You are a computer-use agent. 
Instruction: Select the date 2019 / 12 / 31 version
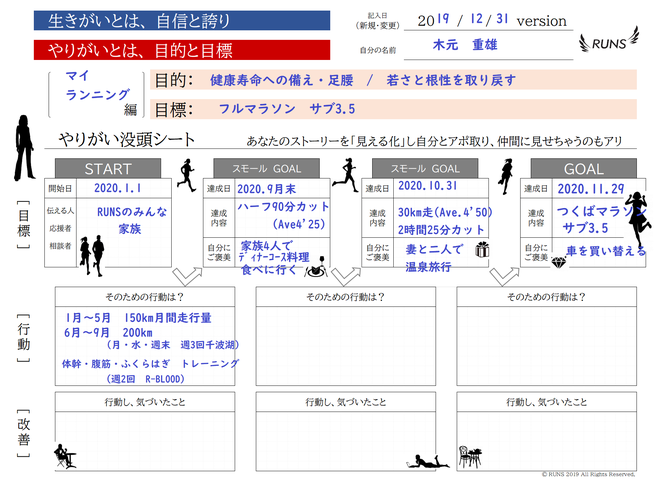[492, 20]
